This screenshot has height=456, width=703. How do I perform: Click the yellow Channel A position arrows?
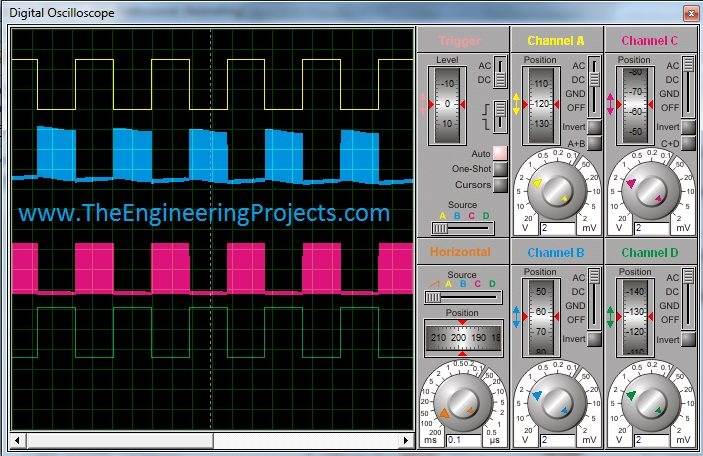(x=516, y=104)
